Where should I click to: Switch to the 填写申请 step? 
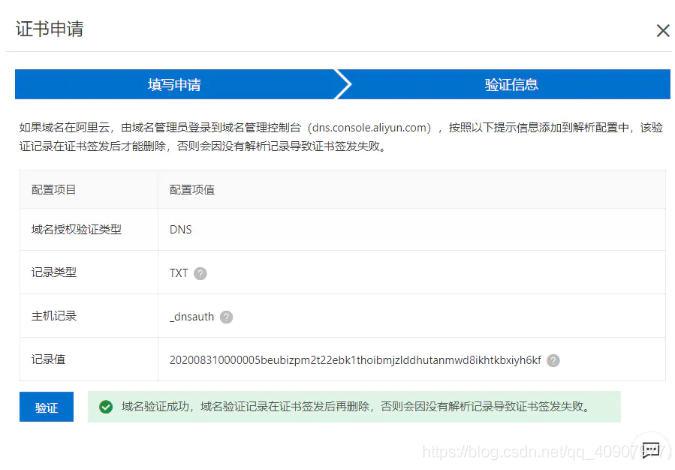175,85
